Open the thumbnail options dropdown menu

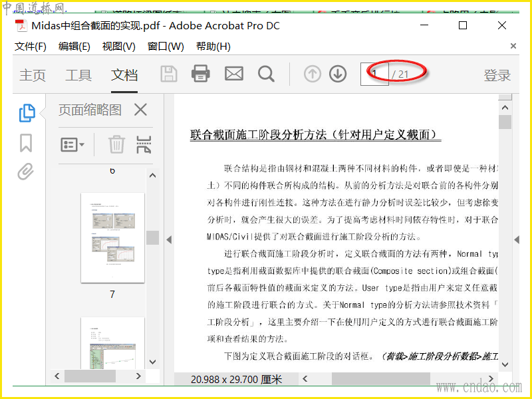coord(72,144)
